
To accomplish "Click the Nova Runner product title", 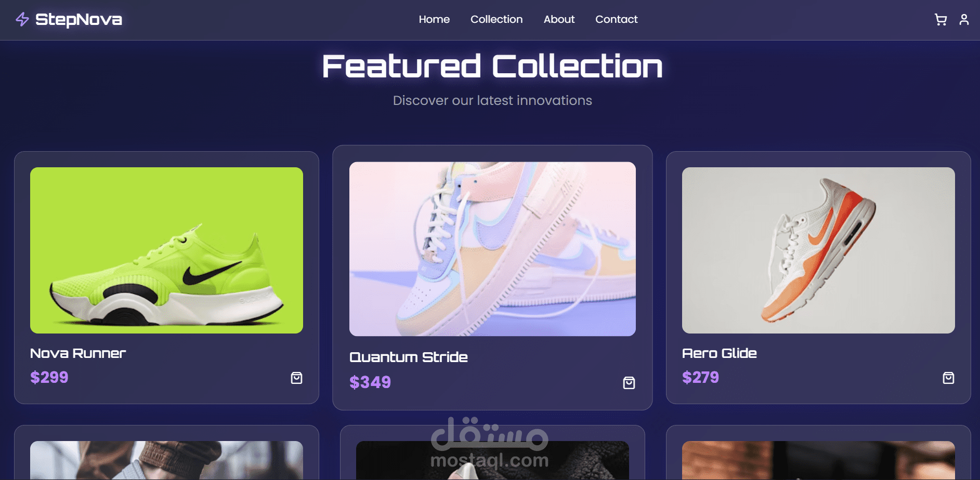I will [78, 353].
